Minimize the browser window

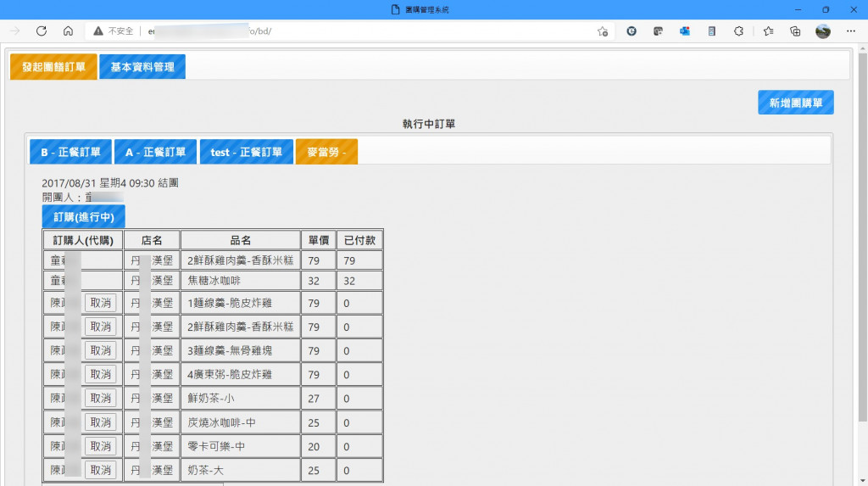tap(798, 9)
